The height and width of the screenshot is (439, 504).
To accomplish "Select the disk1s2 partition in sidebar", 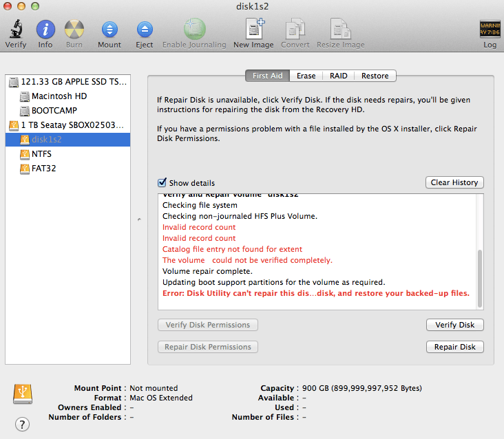I will coord(68,140).
